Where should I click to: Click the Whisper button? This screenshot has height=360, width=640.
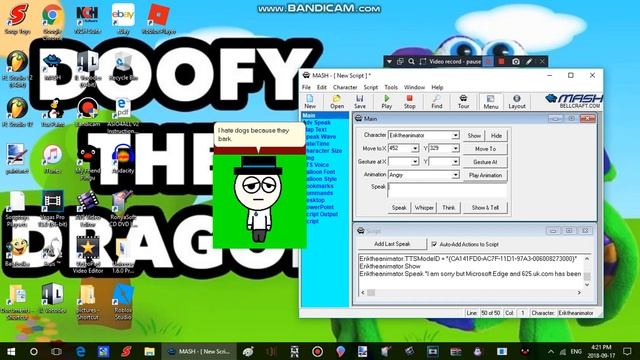424,208
